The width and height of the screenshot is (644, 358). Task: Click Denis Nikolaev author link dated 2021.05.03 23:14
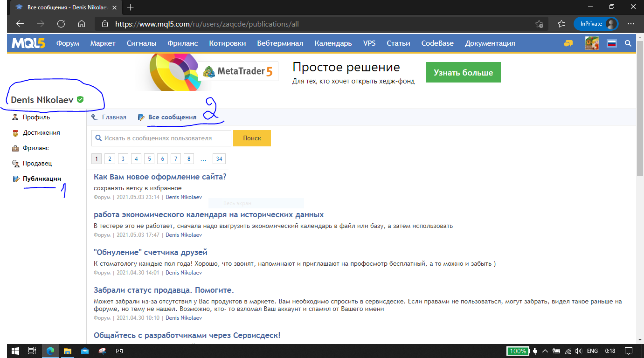[x=184, y=197]
